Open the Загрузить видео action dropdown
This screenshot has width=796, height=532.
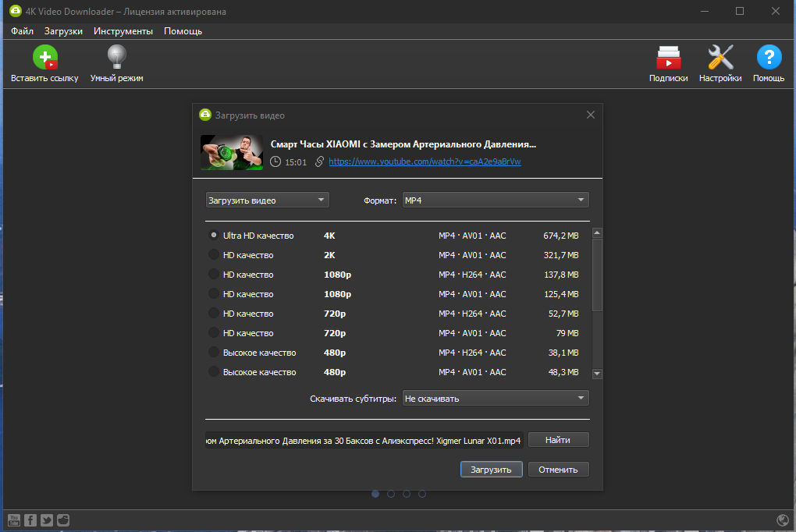(x=267, y=200)
